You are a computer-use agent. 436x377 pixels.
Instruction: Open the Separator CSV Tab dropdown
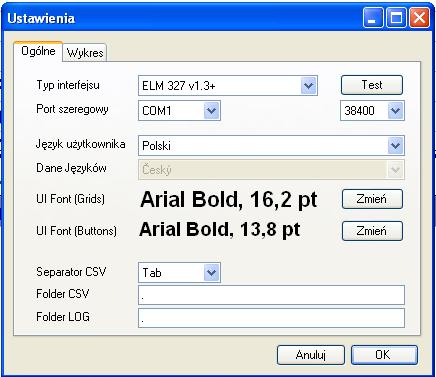tap(212, 273)
